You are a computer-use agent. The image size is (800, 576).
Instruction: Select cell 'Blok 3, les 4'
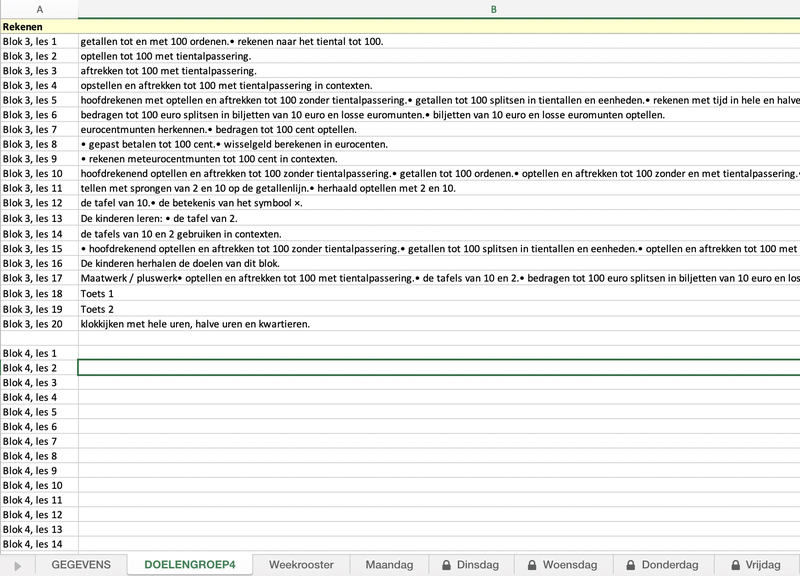coord(39,85)
